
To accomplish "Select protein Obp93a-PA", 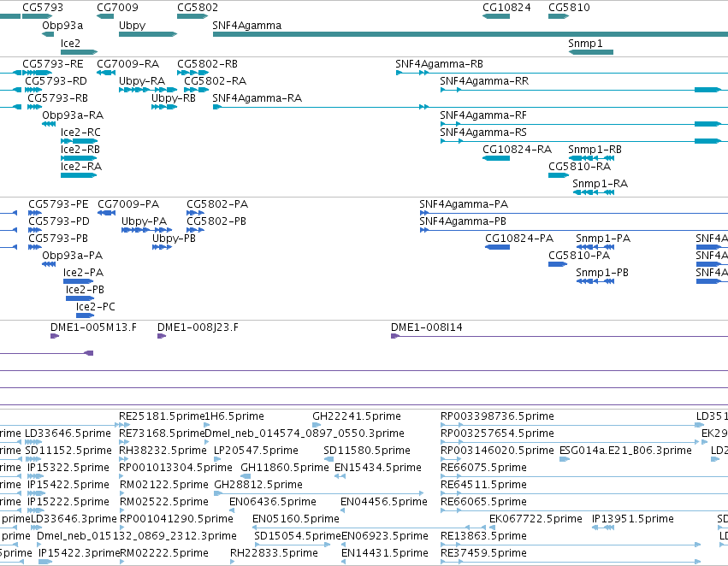I will click(73, 256).
